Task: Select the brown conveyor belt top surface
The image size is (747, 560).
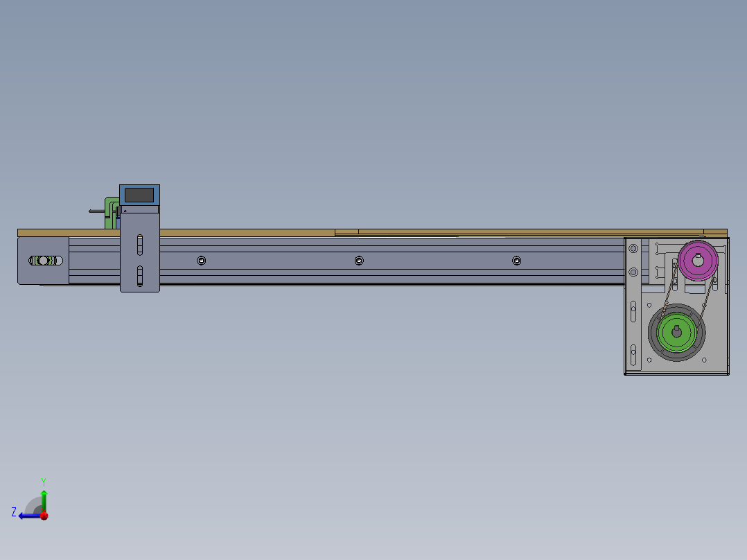Action: 372,233
